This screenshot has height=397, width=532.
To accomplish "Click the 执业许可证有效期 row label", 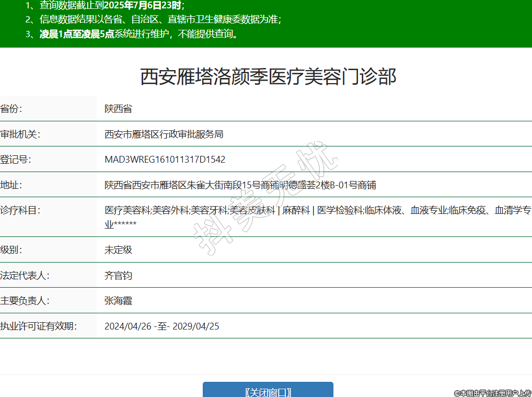I will (38, 326).
